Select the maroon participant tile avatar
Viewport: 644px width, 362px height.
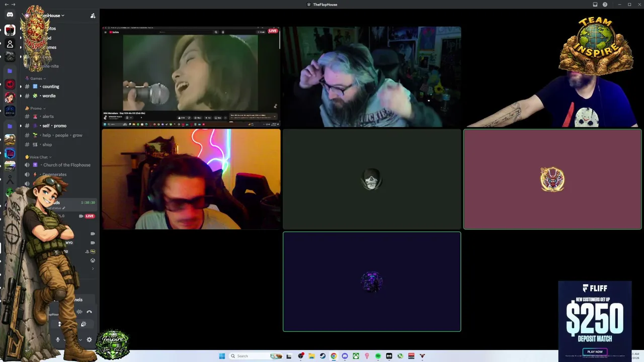(x=552, y=179)
